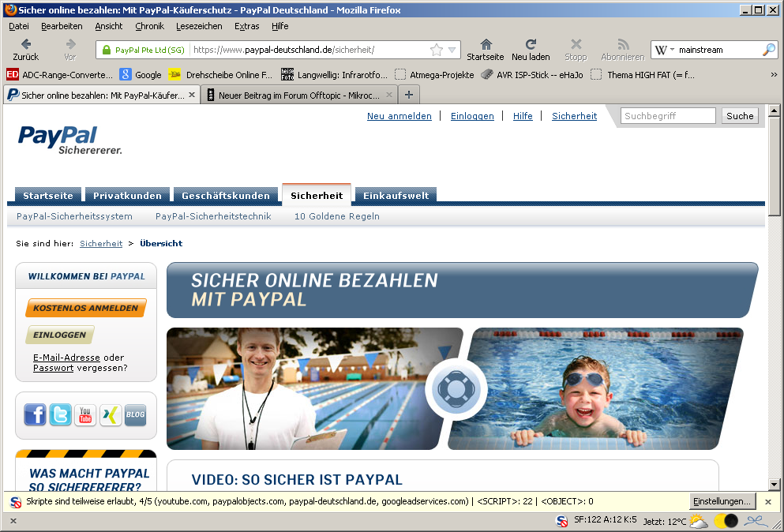
Task: Show more bookmarks with chevron
Action: tap(774, 74)
